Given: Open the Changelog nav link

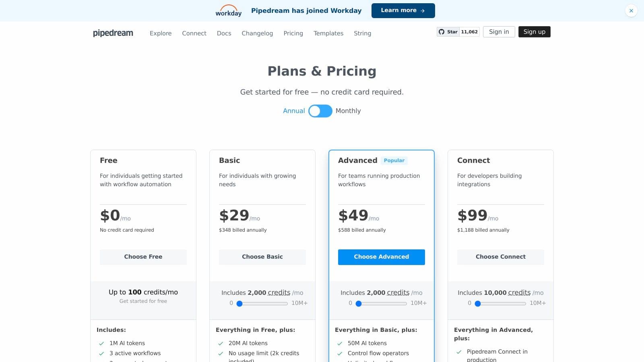Looking at the screenshot, I should pos(257,33).
